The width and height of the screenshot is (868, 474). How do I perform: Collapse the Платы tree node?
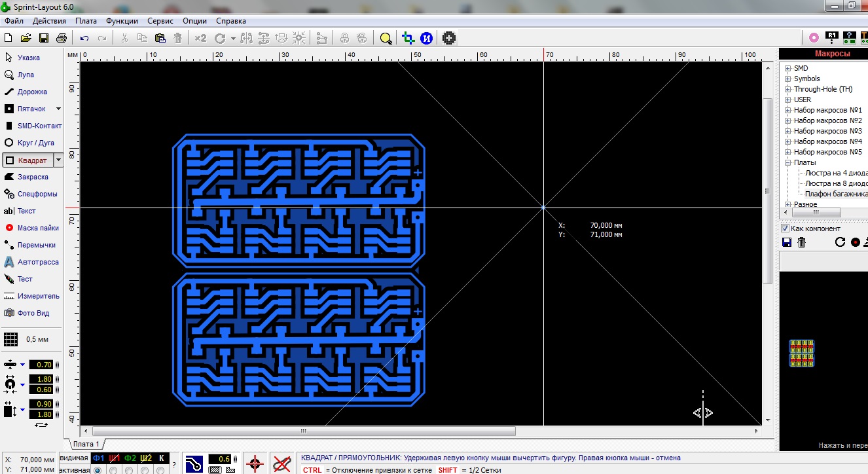(788, 162)
